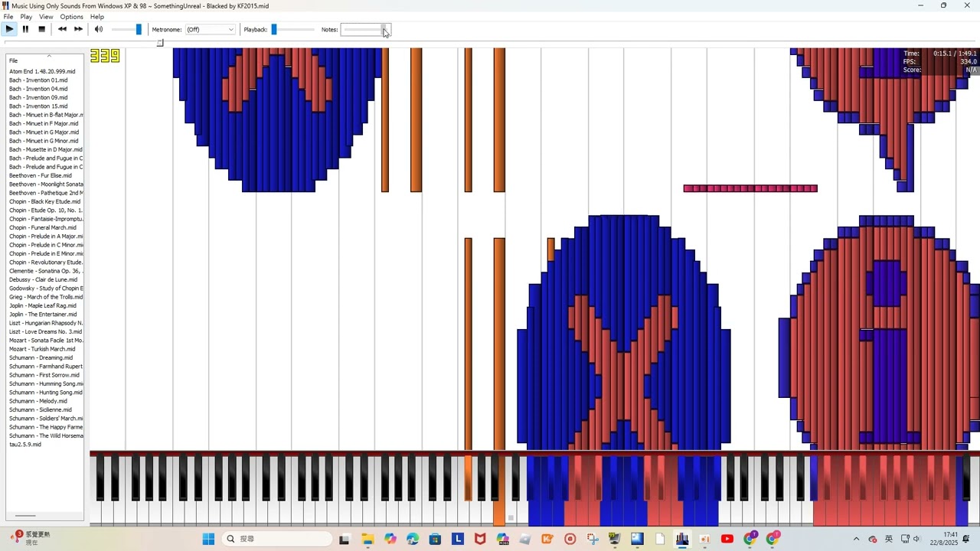
Task: Click the Playback speed slider handle
Action: [x=274, y=29]
